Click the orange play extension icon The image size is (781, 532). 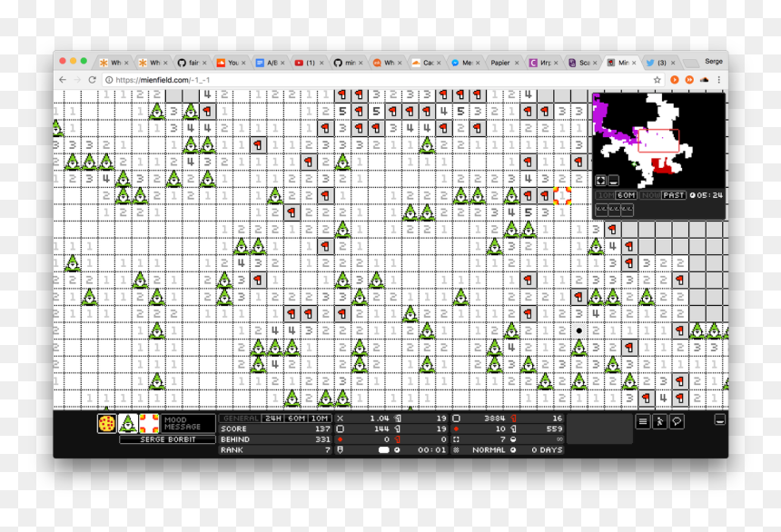[675, 80]
